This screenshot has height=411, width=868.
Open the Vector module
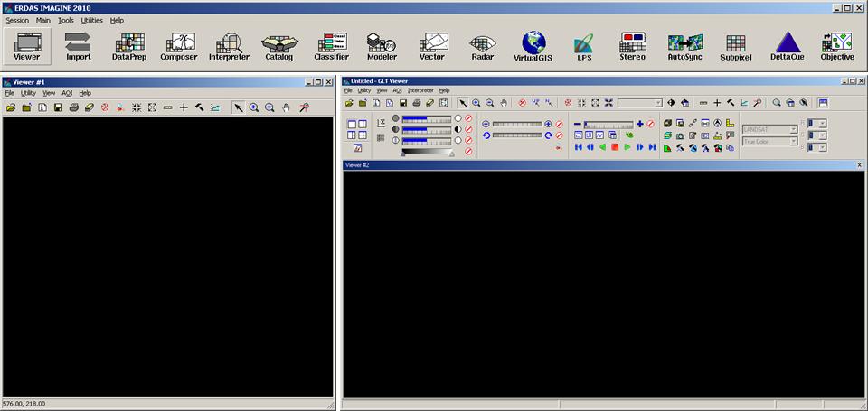click(432, 46)
